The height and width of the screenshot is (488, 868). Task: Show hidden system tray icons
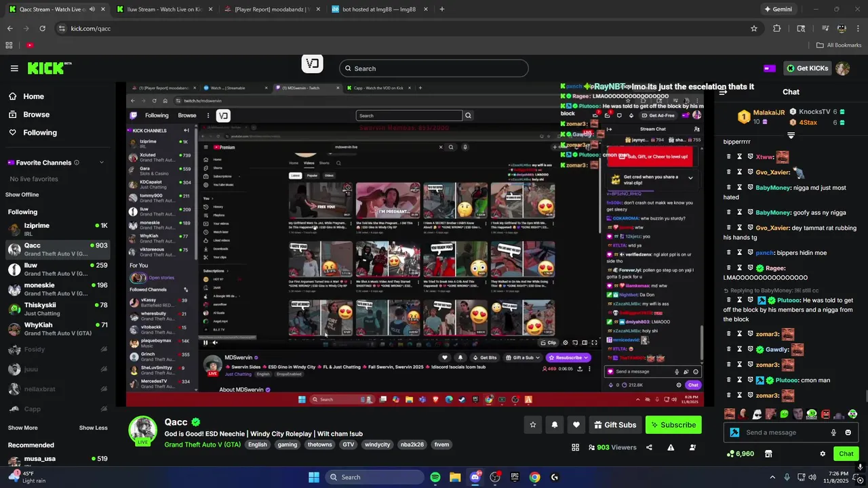pos(772,477)
